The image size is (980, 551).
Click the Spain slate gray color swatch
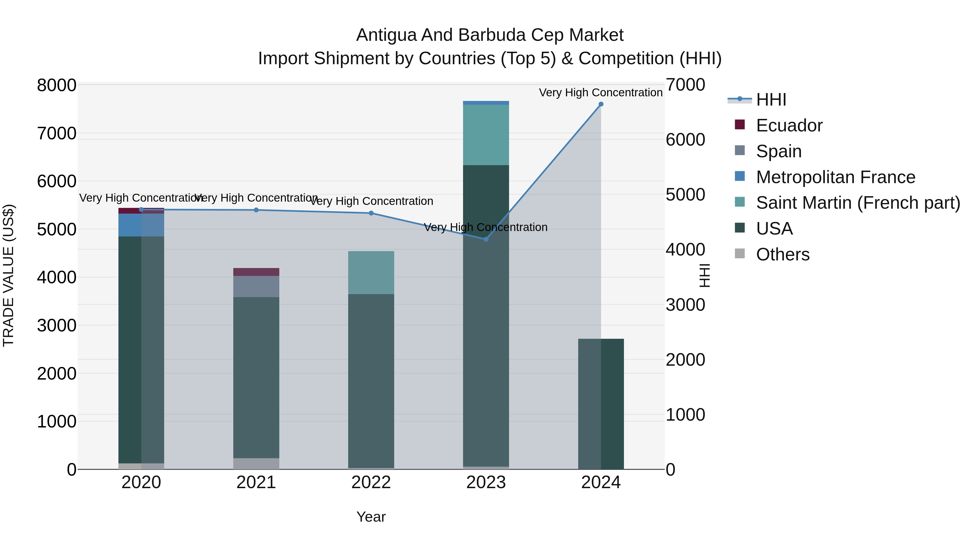tap(740, 150)
